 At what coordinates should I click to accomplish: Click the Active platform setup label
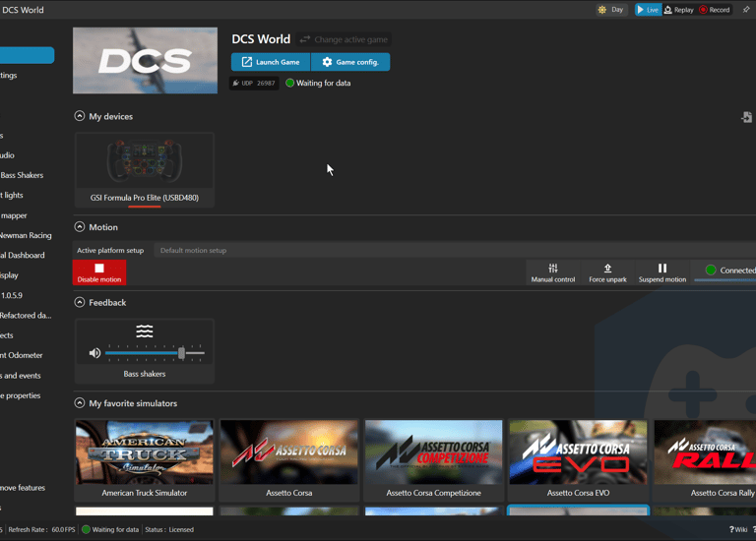pyautogui.click(x=110, y=251)
